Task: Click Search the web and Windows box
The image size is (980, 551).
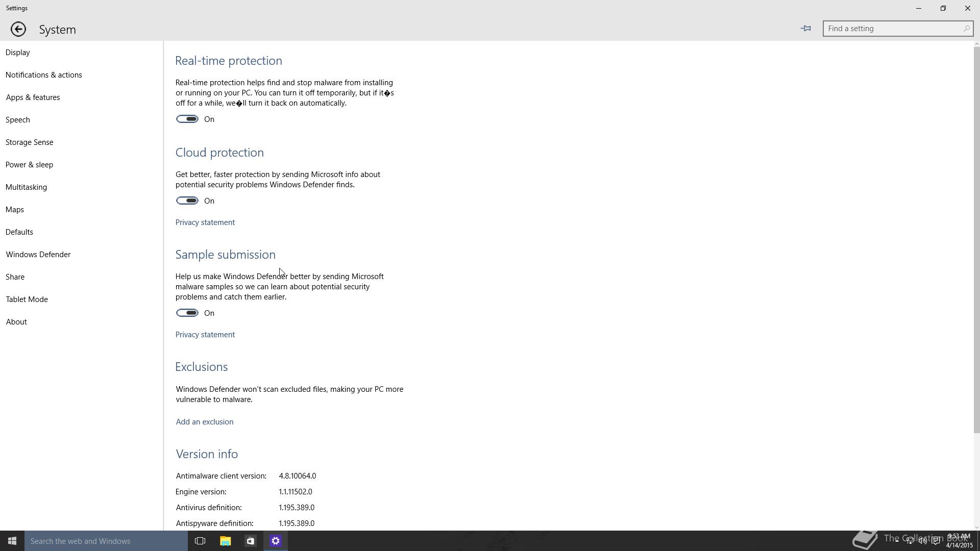Action: pyautogui.click(x=106, y=541)
